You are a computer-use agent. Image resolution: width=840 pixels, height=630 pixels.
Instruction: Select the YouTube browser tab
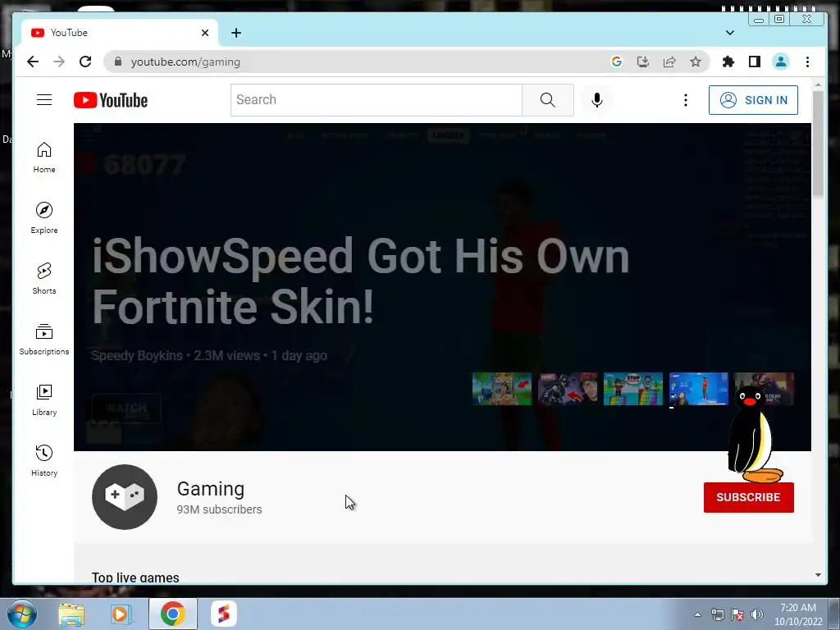(120, 33)
